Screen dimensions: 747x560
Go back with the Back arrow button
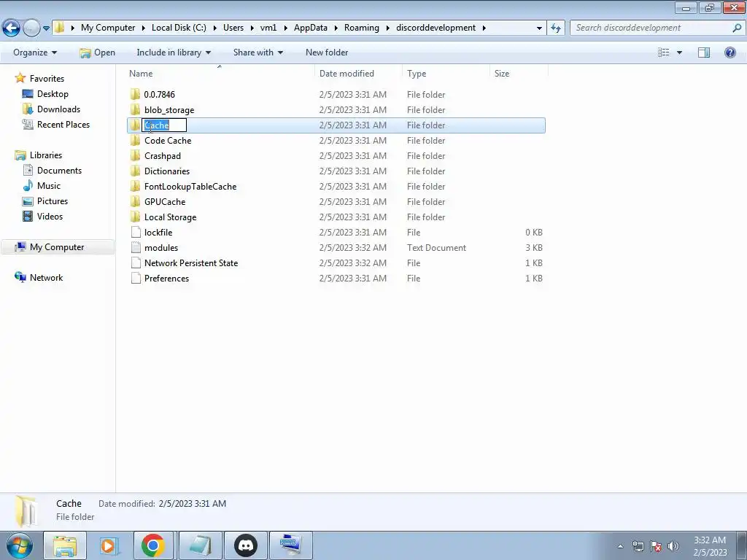12,28
